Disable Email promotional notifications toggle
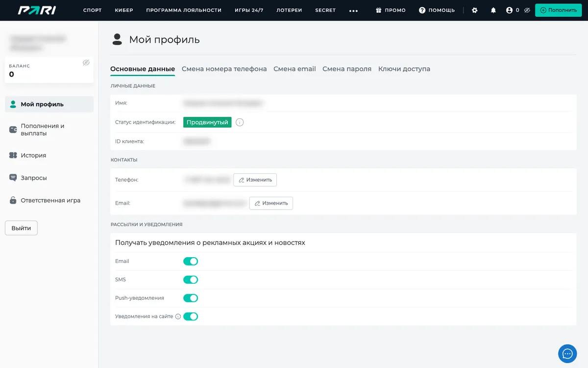The width and height of the screenshot is (588, 368). [x=191, y=261]
